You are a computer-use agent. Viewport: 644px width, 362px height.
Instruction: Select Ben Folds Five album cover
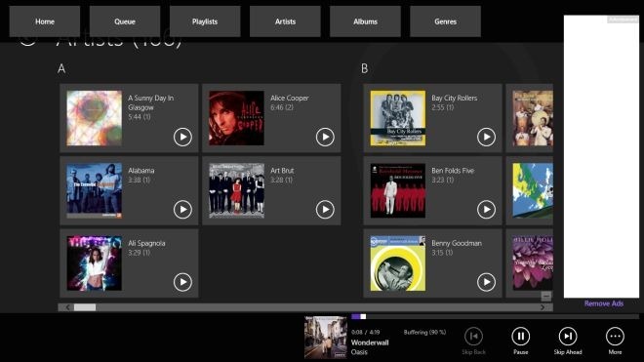click(x=398, y=190)
